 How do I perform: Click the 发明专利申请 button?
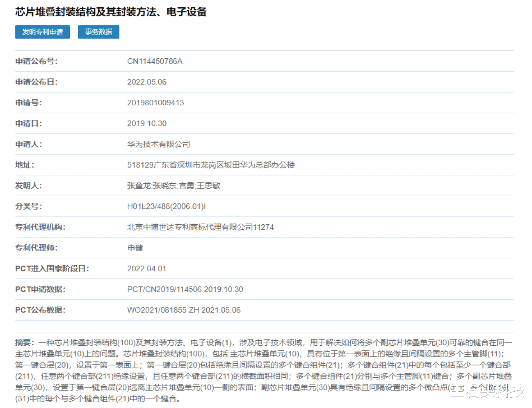point(42,32)
